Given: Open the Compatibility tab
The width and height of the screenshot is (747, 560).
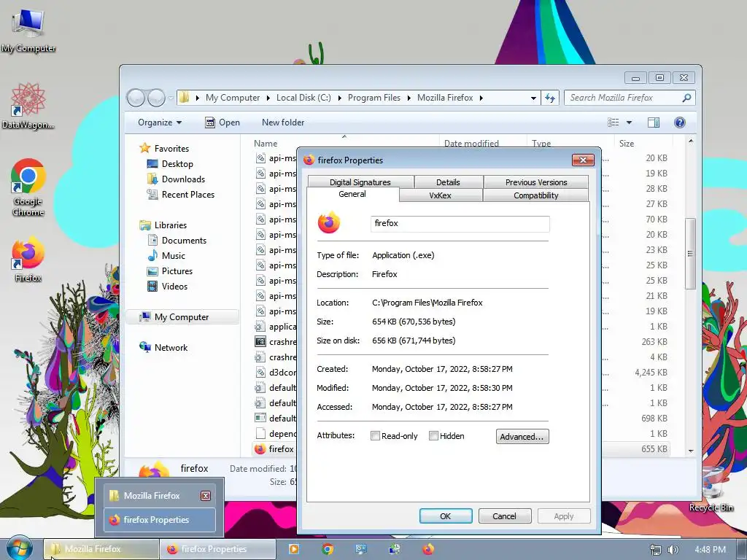Looking at the screenshot, I should pos(536,195).
